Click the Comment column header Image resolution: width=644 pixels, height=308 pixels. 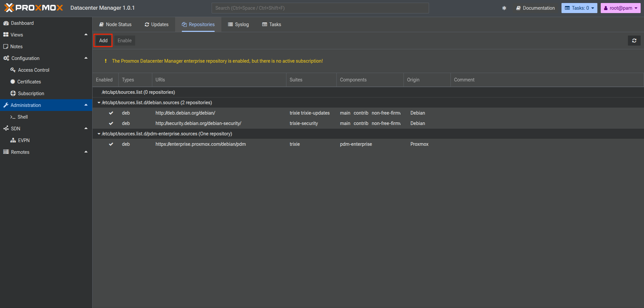point(547,80)
